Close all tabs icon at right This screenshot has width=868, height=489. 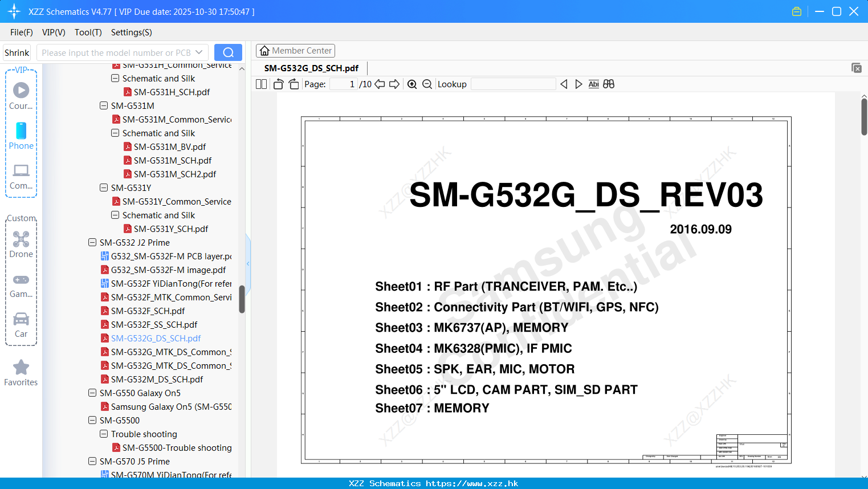coord(857,68)
